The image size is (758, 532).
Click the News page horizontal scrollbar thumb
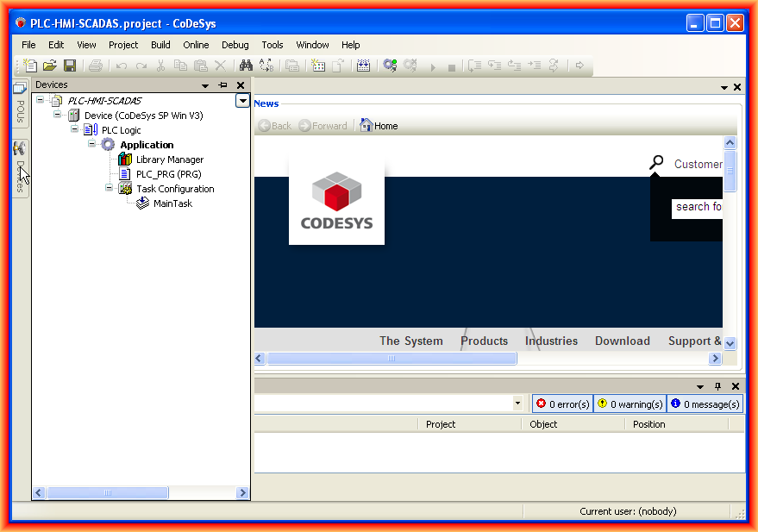click(x=391, y=358)
